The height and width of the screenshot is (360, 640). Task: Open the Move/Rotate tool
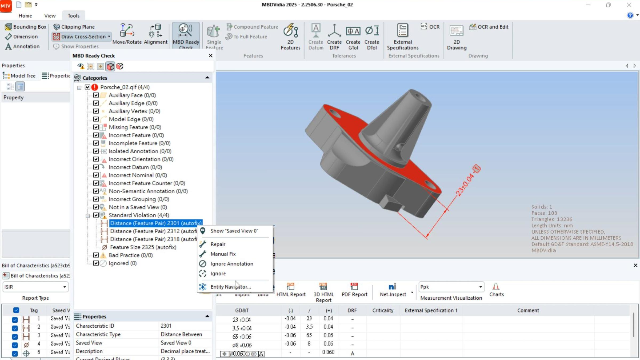pos(127,34)
